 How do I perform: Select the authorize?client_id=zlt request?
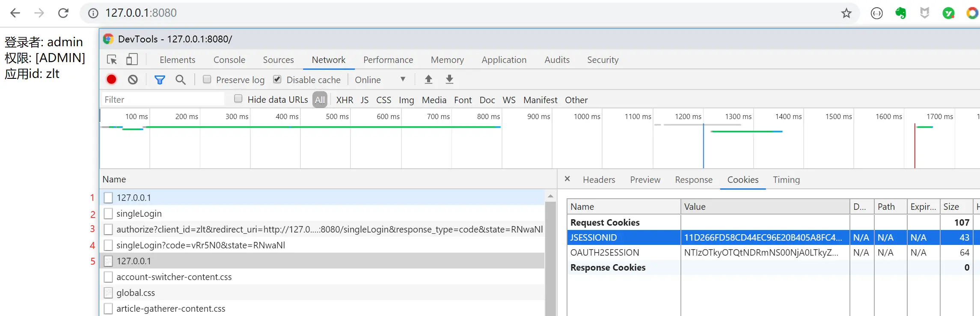[x=322, y=229]
